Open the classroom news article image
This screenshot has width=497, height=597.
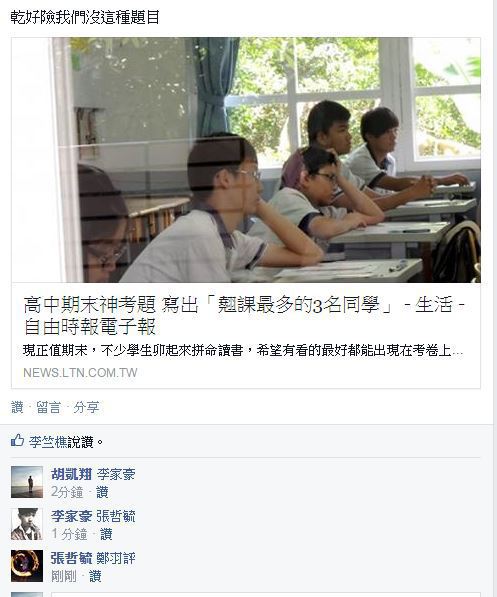[x=246, y=160]
